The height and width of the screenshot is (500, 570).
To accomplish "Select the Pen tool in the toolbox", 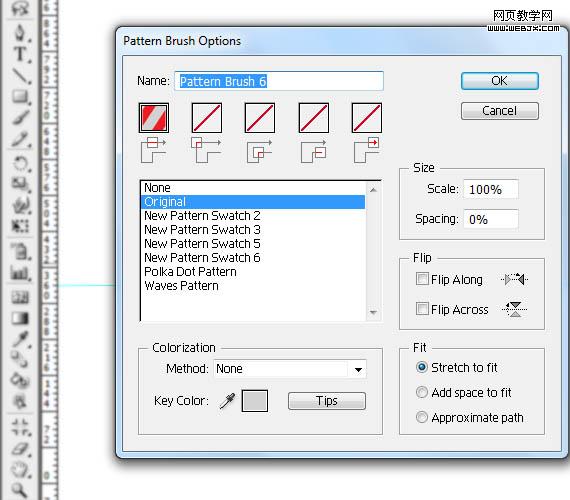I will coord(20,32).
